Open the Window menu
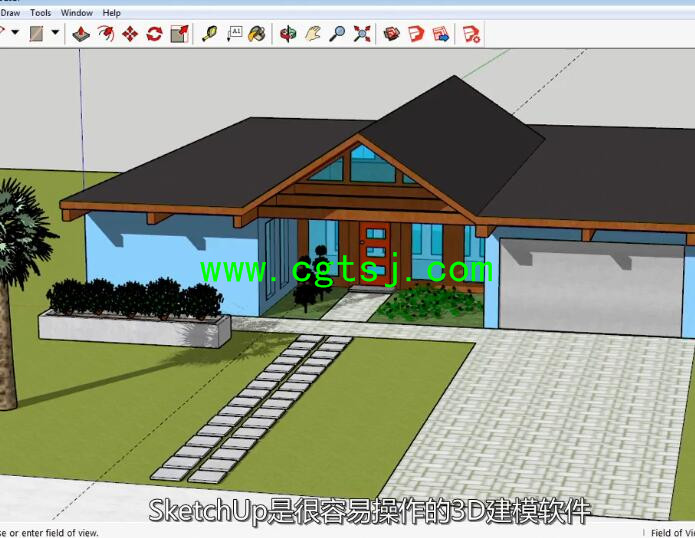This screenshot has height=538, width=695. [77, 13]
